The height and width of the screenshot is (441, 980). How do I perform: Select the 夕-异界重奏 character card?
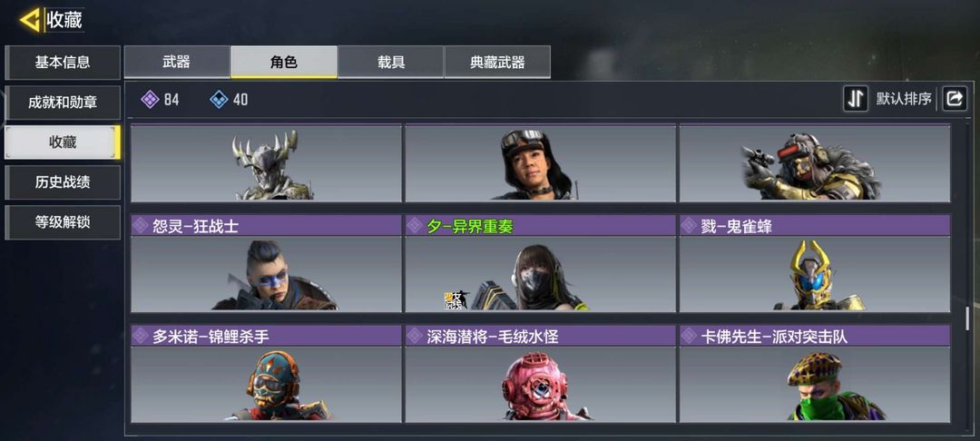[x=540, y=263]
